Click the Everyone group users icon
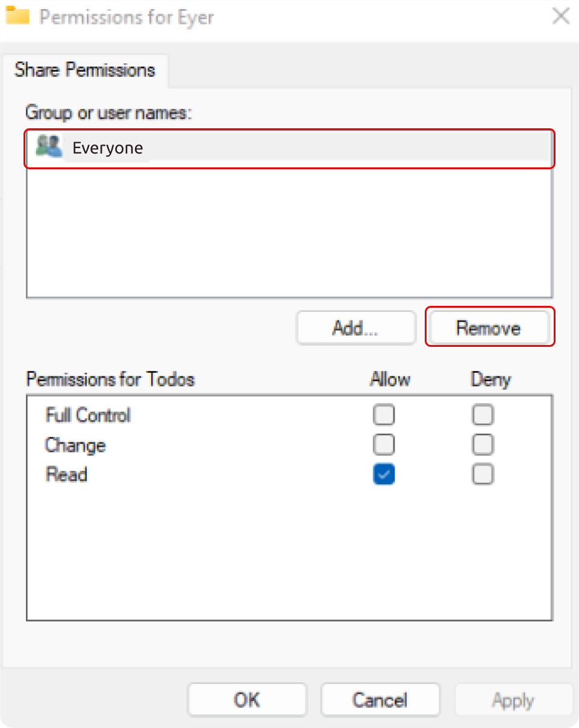Image resolution: width=579 pixels, height=728 pixels. [49, 147]
